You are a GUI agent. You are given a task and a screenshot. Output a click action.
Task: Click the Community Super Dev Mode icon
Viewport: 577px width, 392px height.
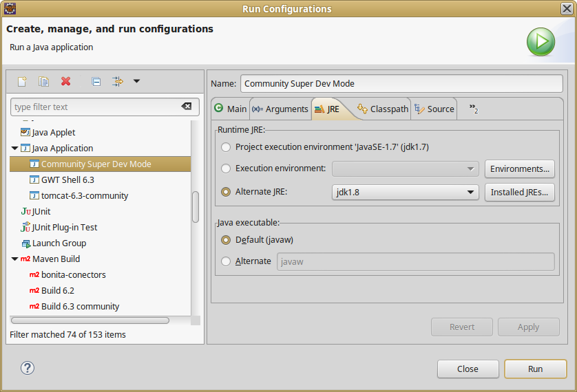click(x=34, y=164)
